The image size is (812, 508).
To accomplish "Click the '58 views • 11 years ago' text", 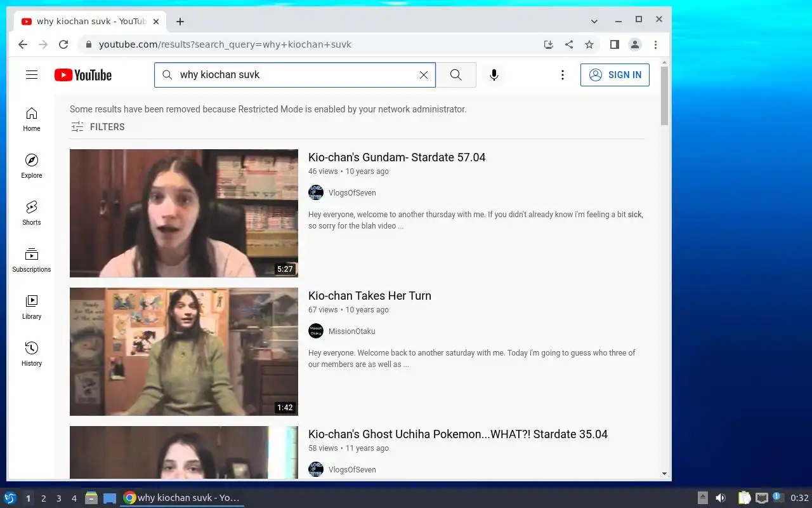I will [x=348, y=448].
